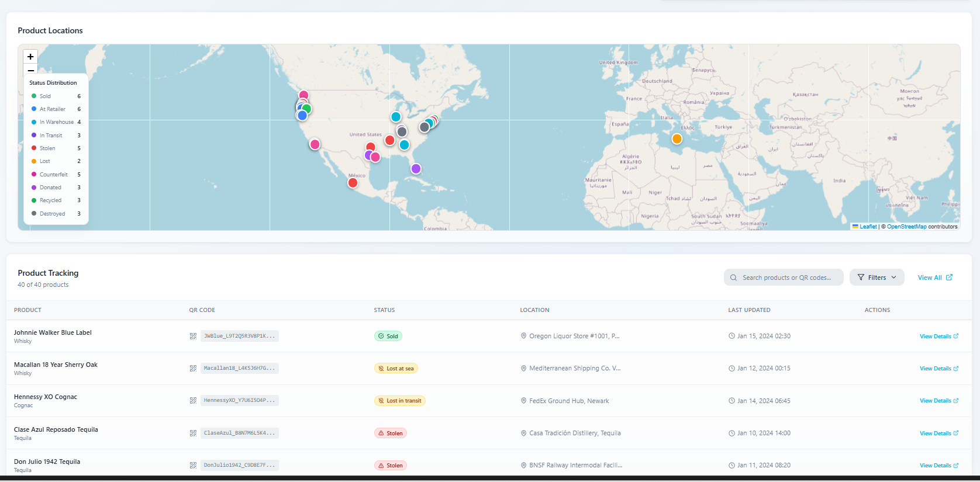Click the Destroyed legend label
The height and width of the screenshot is (482, 980).
click(53, 214)
